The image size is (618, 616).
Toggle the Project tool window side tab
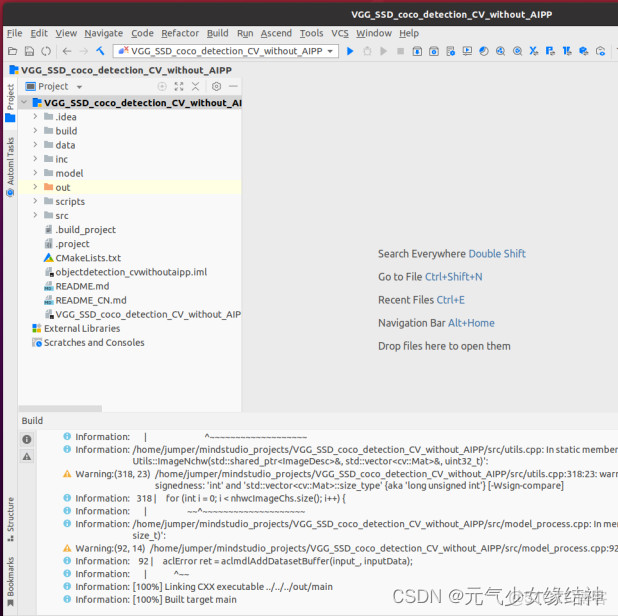[10, 102]
